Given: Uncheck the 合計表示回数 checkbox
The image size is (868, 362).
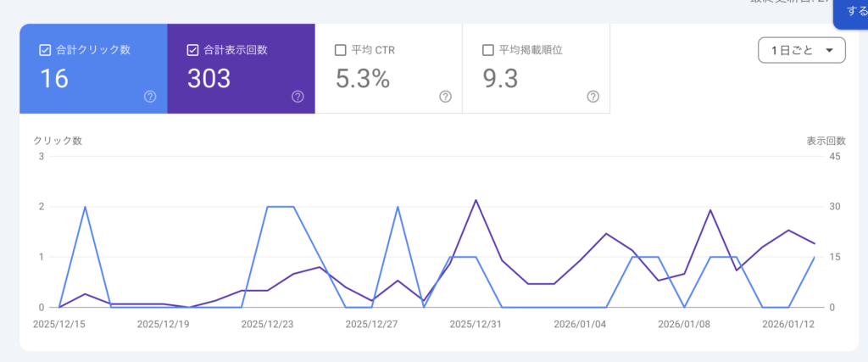Looking at the screenshot, I should 192,50.
